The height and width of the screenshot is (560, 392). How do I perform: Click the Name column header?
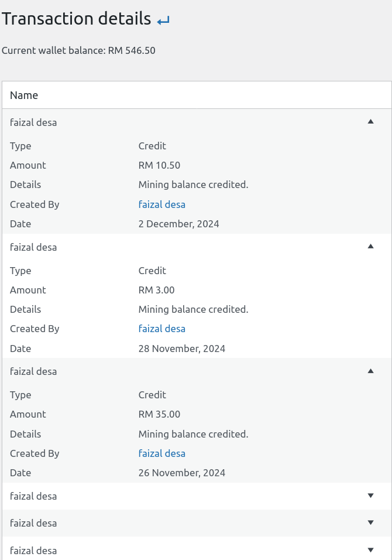(24, 95)
